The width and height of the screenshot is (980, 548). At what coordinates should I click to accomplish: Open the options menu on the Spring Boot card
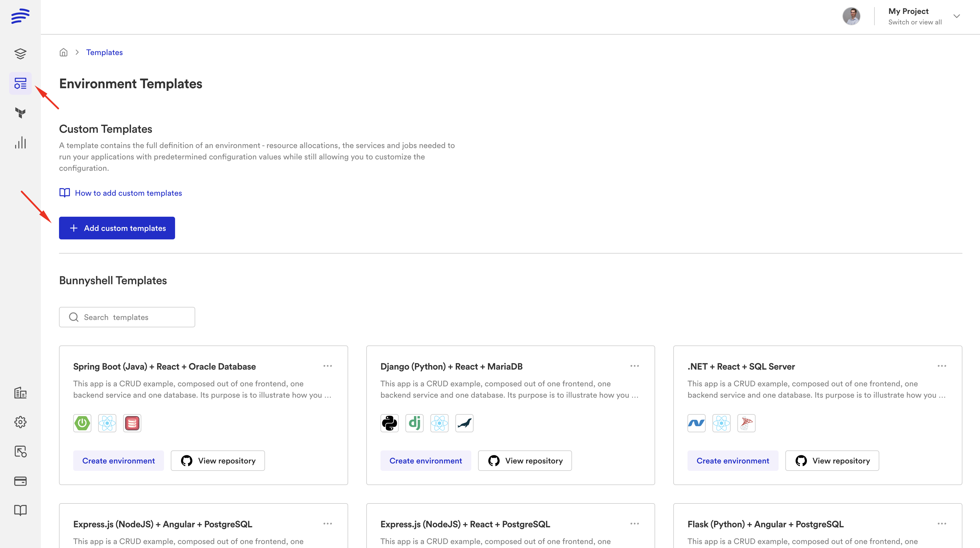pyautogui.click(x=327, y=366)
